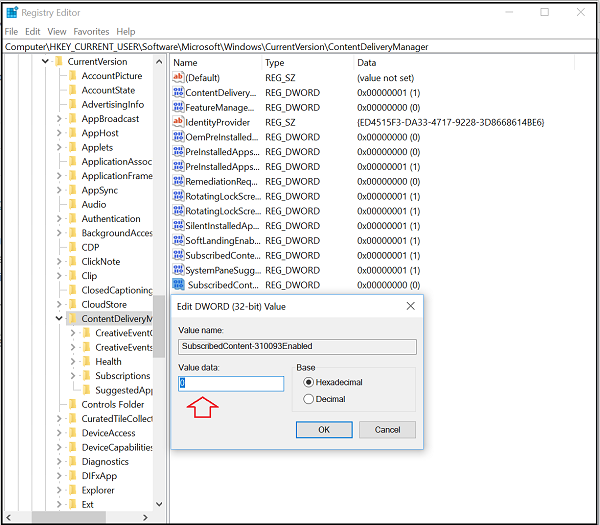Click the SoftLandingEnab... DWORD icon

pyautogui.click(x=178, y=240)
